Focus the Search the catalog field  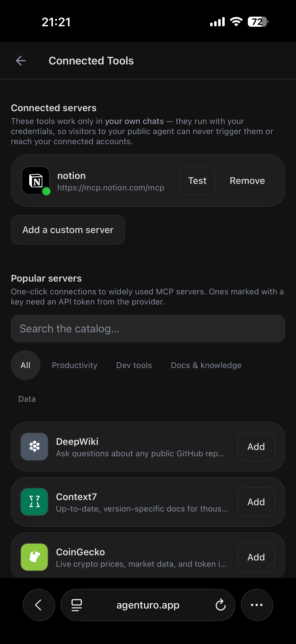[148, 329]
